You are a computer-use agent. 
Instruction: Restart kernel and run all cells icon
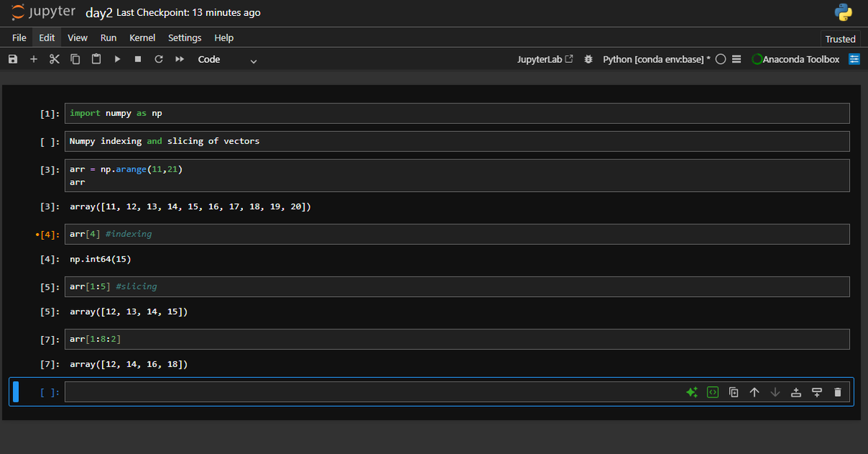[179, 59]
